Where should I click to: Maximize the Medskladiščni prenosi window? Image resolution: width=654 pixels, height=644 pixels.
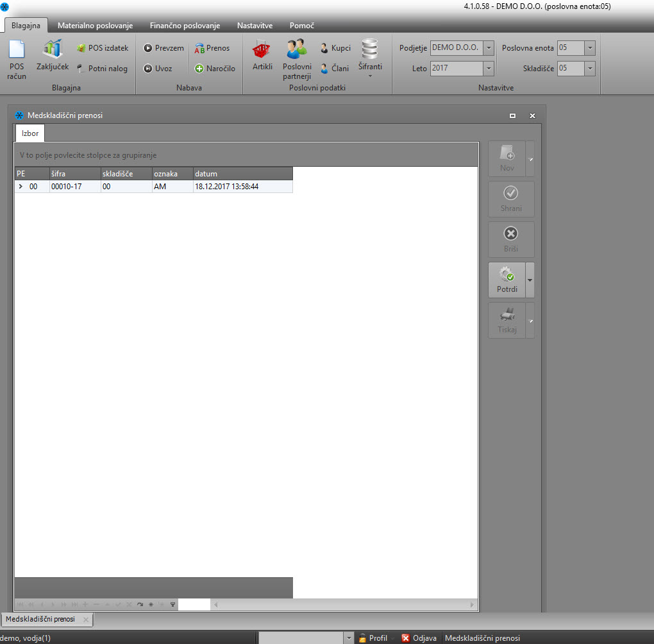tap(512, 115)
